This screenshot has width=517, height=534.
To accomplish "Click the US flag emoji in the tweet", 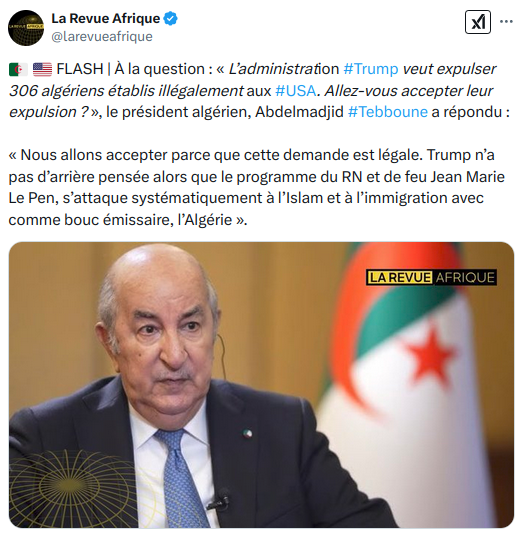I will 42,69.
